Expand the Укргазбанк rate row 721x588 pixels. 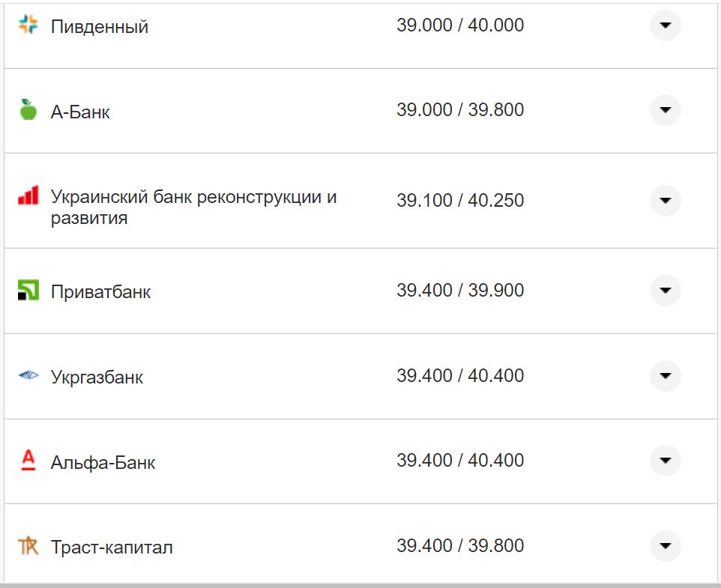665,376
